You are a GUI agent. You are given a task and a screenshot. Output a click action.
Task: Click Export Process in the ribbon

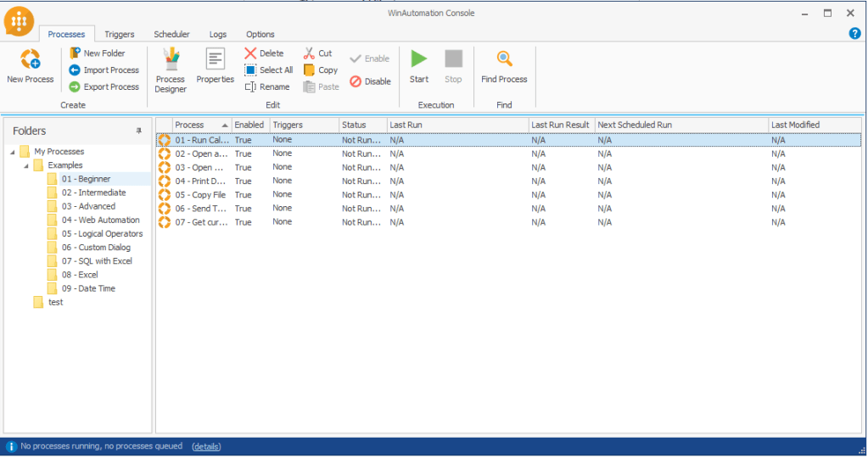(x=104, y=87)
